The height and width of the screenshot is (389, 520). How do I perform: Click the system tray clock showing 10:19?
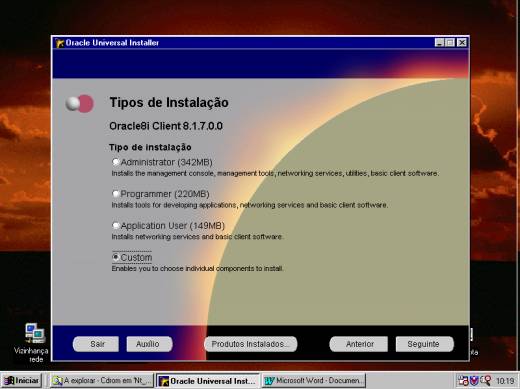click(x=505, y=381)
